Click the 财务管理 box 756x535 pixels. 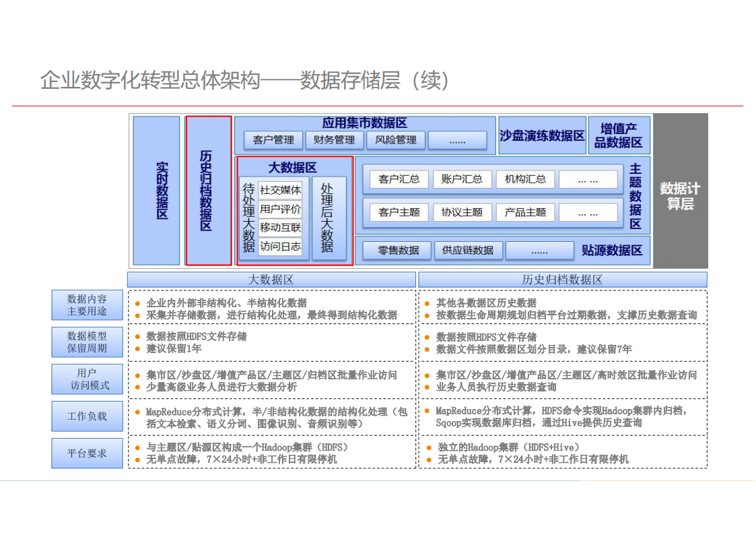click(334, 140)
